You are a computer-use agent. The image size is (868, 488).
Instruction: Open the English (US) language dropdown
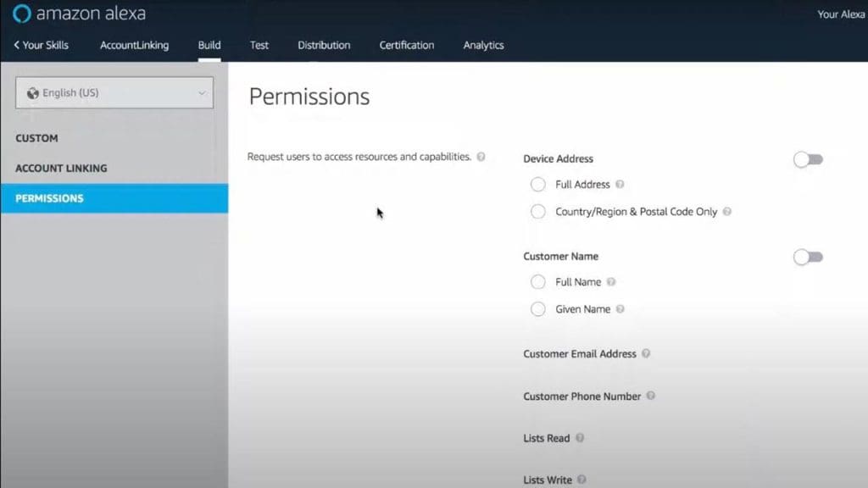coord(114,92)
